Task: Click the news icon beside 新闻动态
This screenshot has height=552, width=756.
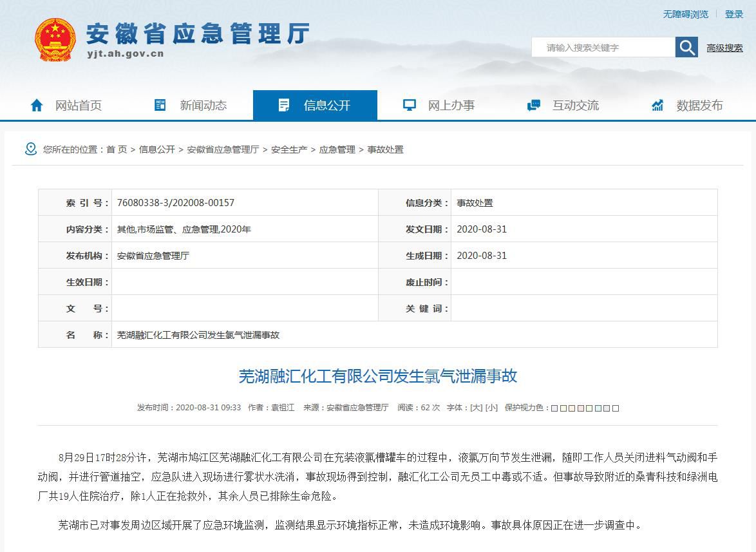Action: (160, 105)
